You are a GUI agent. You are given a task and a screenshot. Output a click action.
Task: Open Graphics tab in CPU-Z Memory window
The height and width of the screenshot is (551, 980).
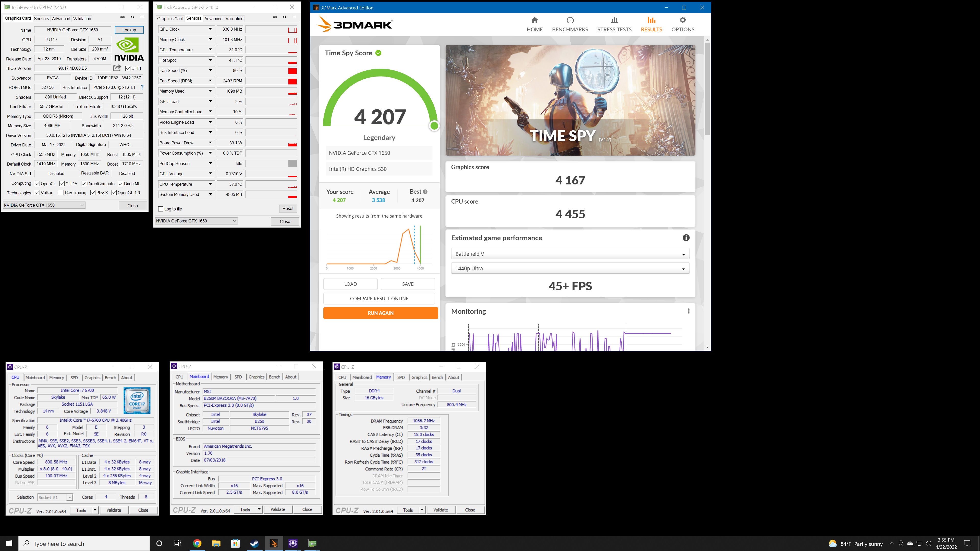pos(419,377)
